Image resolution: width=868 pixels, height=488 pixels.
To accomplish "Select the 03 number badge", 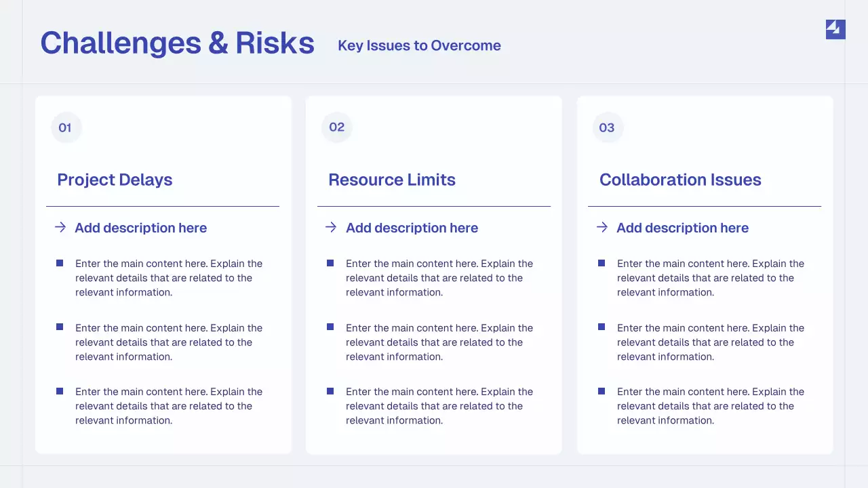I will click(x=607, y=127).
